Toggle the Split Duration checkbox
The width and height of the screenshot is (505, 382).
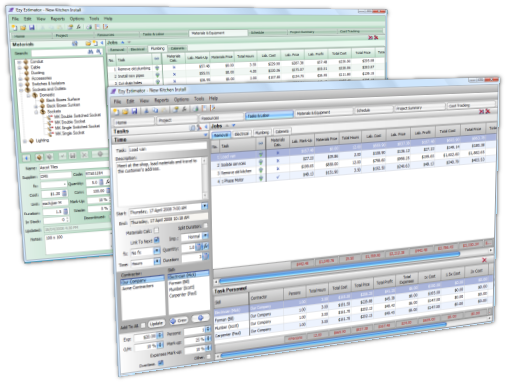[x=206, y=225]
